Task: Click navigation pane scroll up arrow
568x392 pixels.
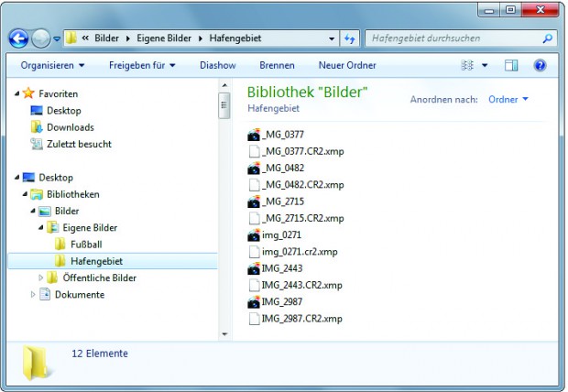Action: pos(224,85)
